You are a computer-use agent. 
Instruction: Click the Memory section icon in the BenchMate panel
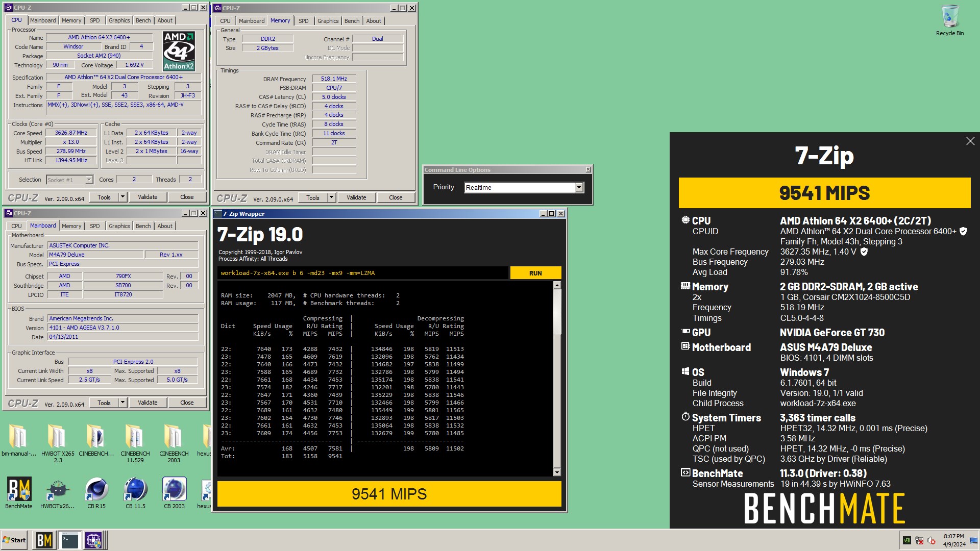pyautogui.click(x=685, y=286)
